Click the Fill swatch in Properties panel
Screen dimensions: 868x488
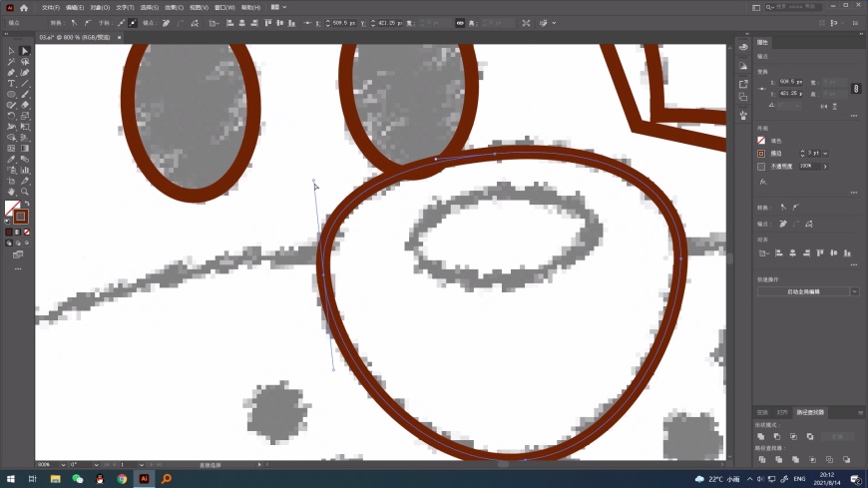761,141
